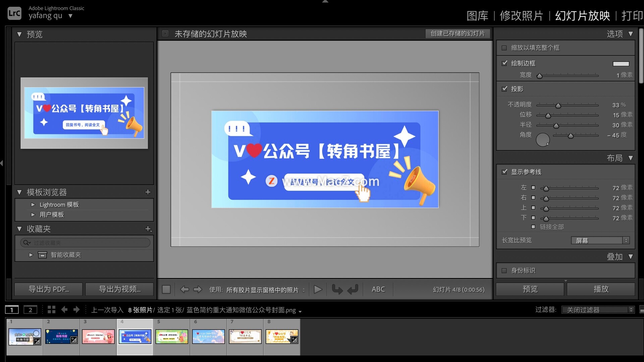This screenshot has height=362, width=644.
Task: Click the 预览 button at bottom right
Action: [x=530, y=289]
